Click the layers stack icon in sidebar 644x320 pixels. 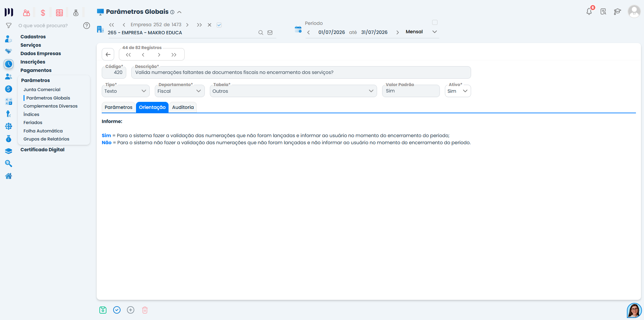[x=9, y=151]
